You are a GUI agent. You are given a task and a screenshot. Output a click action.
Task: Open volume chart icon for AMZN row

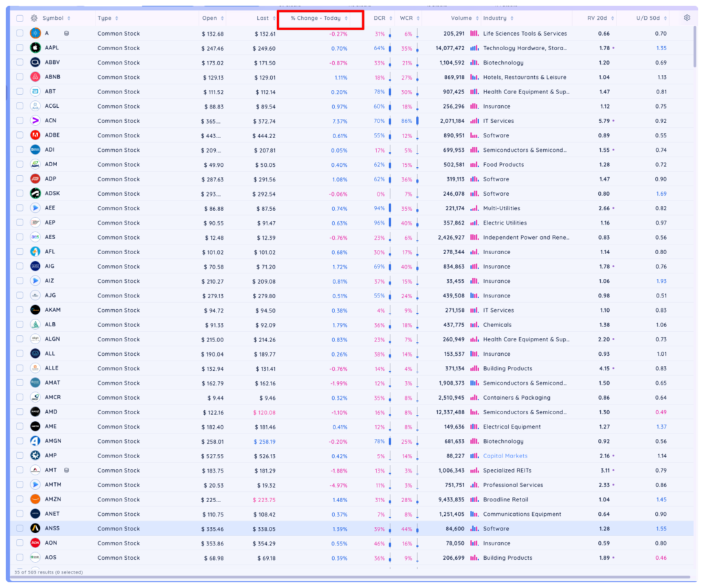tap(474, 499)
